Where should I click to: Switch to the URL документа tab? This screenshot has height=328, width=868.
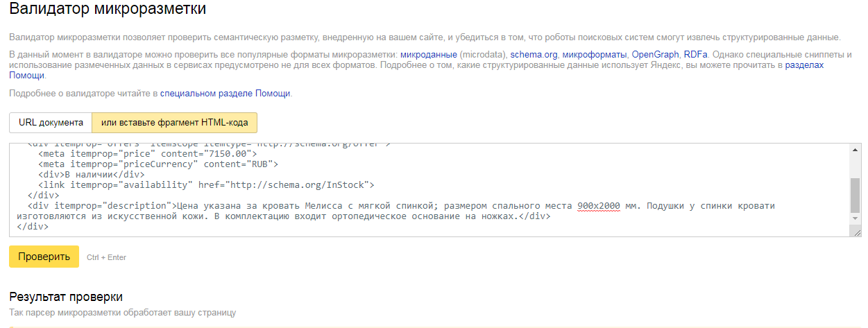click(51, 123)
